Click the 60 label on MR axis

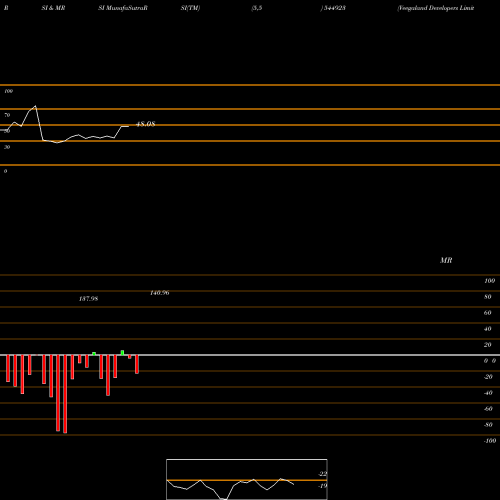point(488,313)
